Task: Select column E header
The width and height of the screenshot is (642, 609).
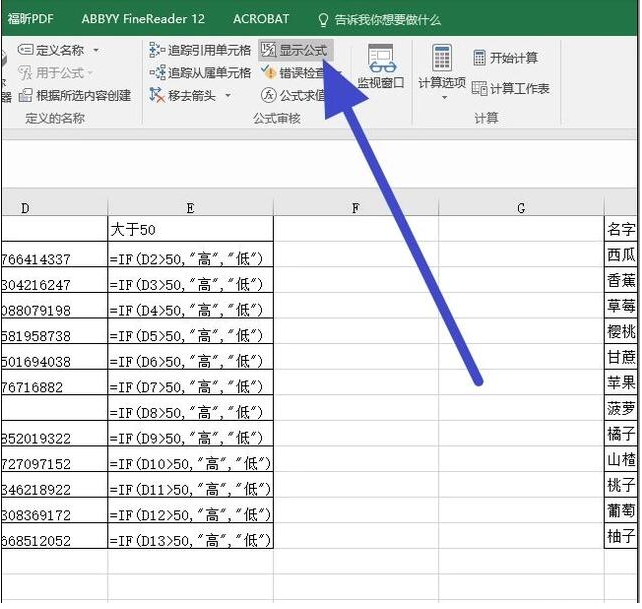Action: [x=190, y=208]
